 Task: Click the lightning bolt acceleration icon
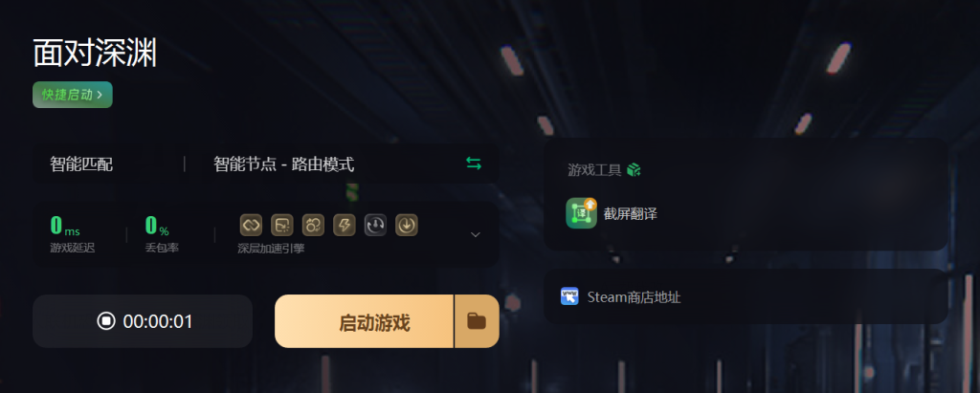345,225
